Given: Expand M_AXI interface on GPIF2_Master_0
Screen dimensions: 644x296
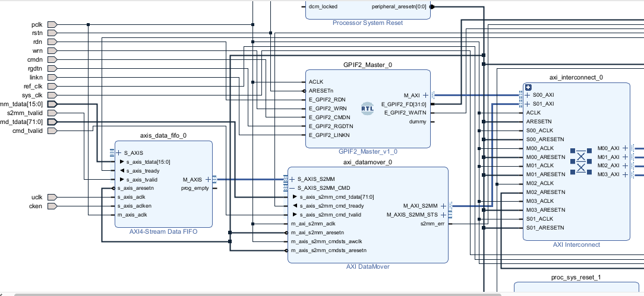Looking at the screenshot, I should (425, 95).
